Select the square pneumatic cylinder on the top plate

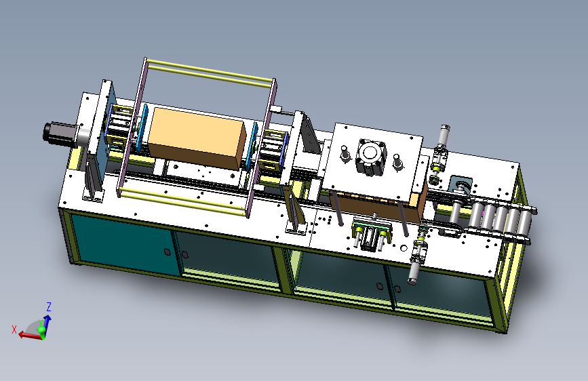pos(370,157)
